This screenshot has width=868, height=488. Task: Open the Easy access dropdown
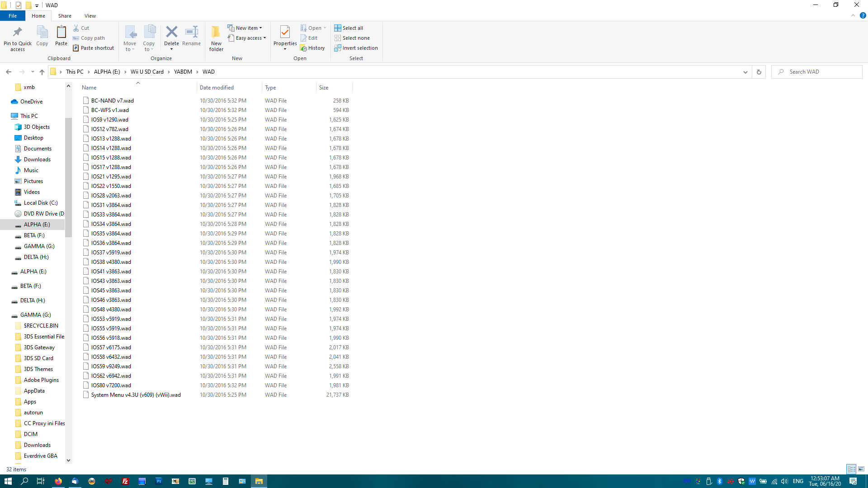(x=247, y=38)
